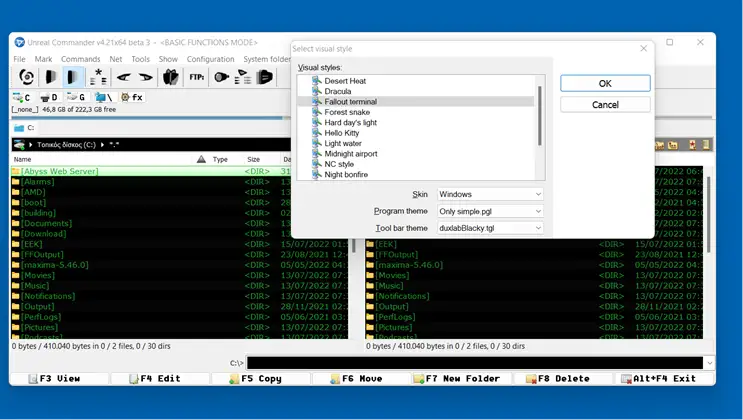Select the Night bonfire visual style
Screen dimensions: 743x420
click(346, 175)
